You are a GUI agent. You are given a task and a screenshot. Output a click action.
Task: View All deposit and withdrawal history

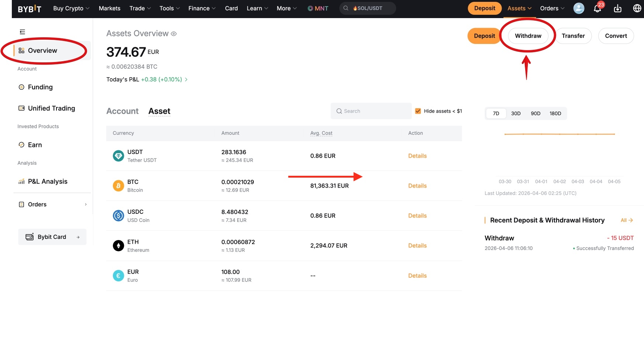pyautogui.click(x=627, y=220)
